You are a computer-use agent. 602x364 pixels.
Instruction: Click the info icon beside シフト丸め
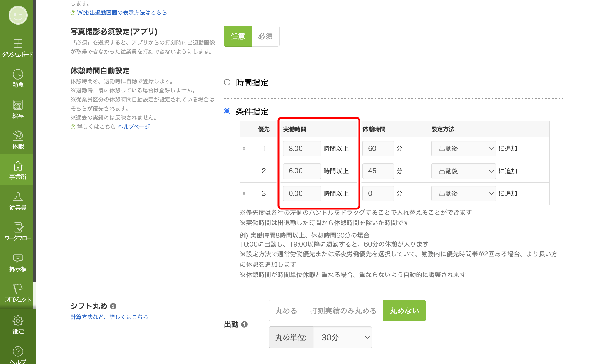pos(113,306)
